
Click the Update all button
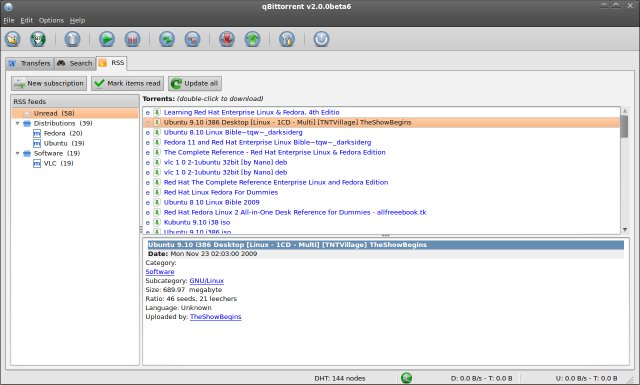tap(195, 83)
